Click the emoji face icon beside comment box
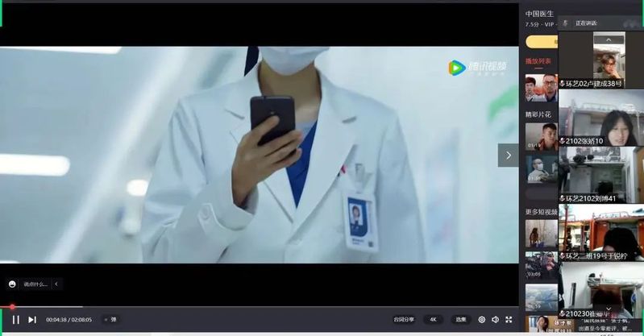Screen dimensions: 644x336 pos(12,284)
